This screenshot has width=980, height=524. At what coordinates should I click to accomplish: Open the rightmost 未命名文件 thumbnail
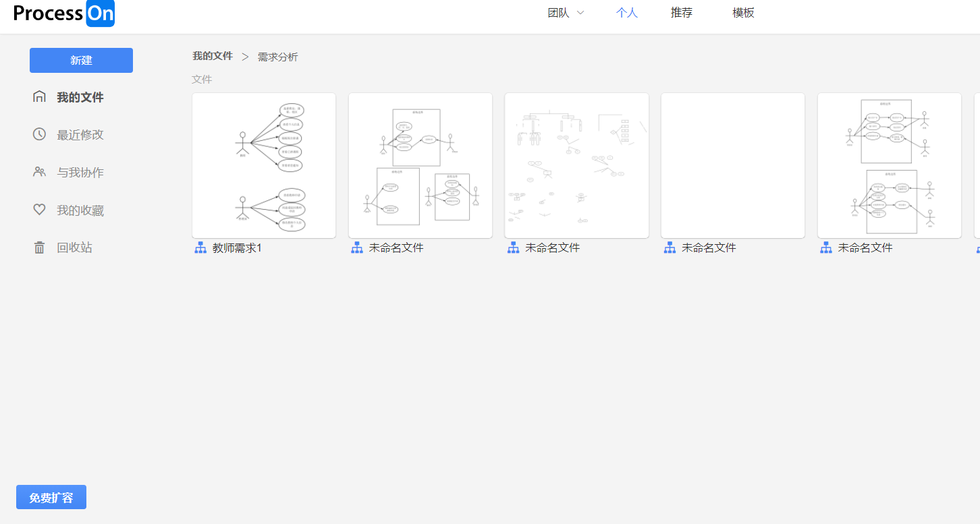click(889, 165)
